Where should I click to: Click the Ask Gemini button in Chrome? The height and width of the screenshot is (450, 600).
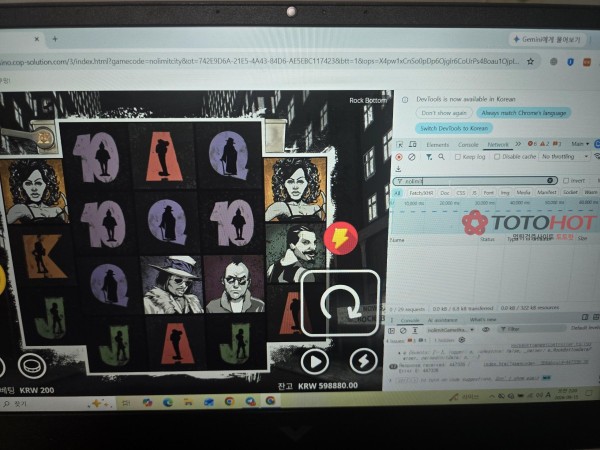[x=546, y=39]
